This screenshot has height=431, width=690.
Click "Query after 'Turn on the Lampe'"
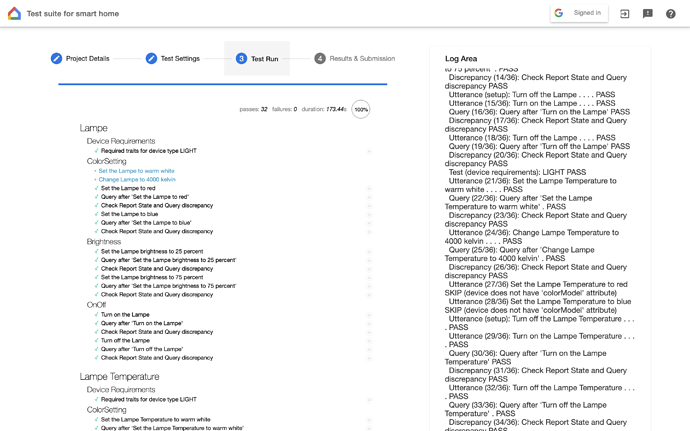click(142, 323)
